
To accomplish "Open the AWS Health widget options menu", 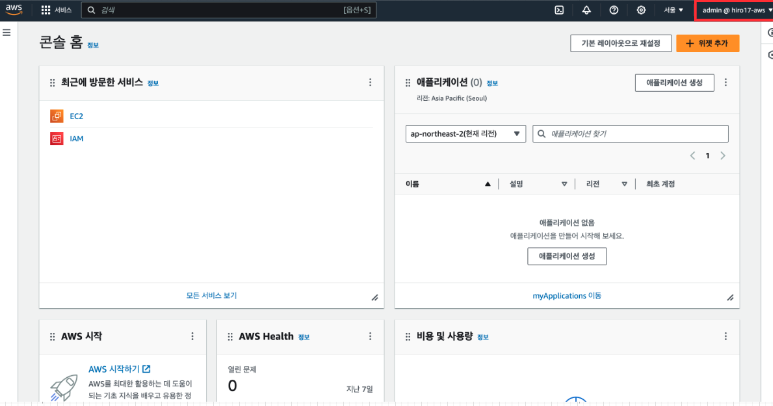I will [x=370, y=336].
